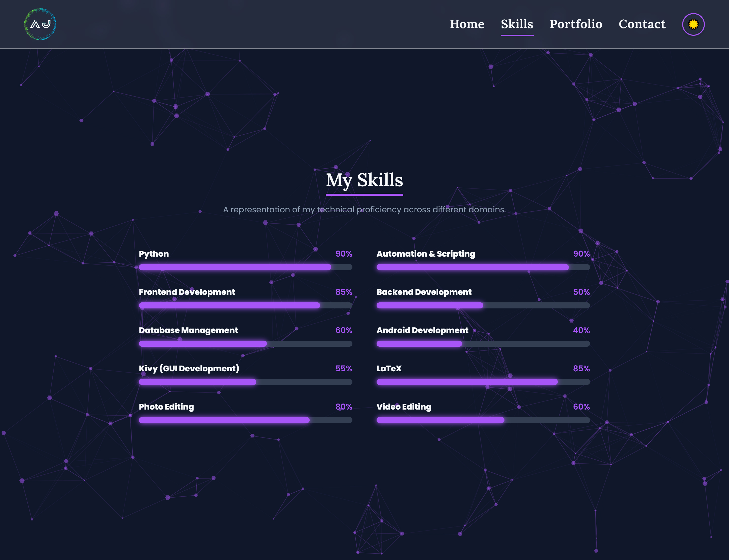This screenshot has height=560, width=729.
Task: Click the 60% value for Database Management
Action: click(344, 330)
